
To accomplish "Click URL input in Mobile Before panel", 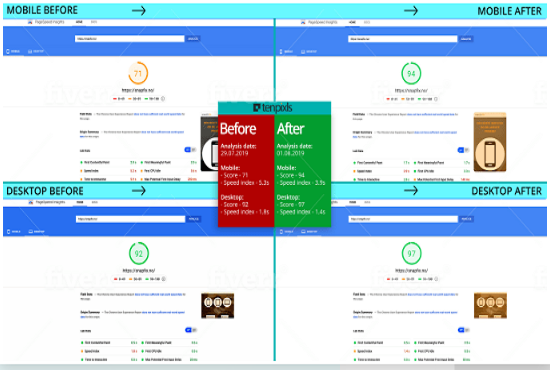I will [x=129, y=39].
